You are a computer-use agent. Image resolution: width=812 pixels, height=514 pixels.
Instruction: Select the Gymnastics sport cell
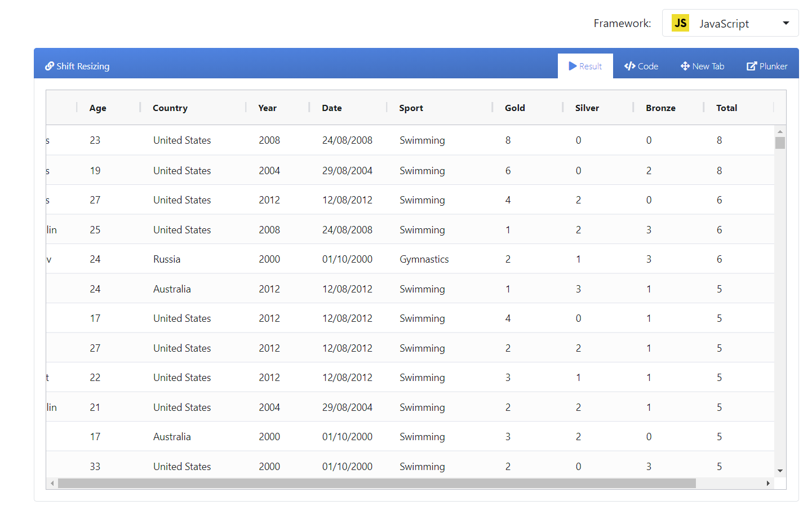tap(424, 259)
